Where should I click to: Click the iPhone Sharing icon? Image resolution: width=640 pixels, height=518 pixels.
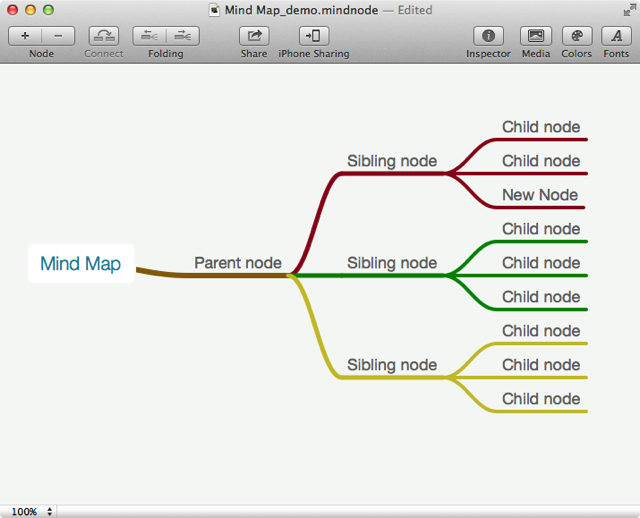(x=314, y=36)
